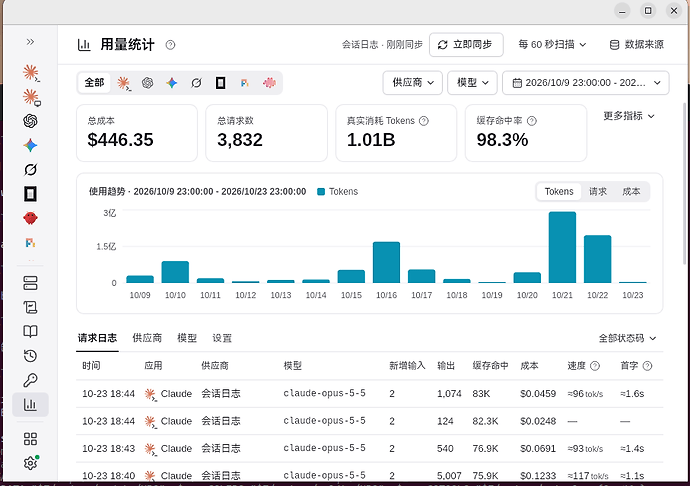Click the vertical scrollbar on the right
Viewport: 690px width, 486px height.
[685, 184]
